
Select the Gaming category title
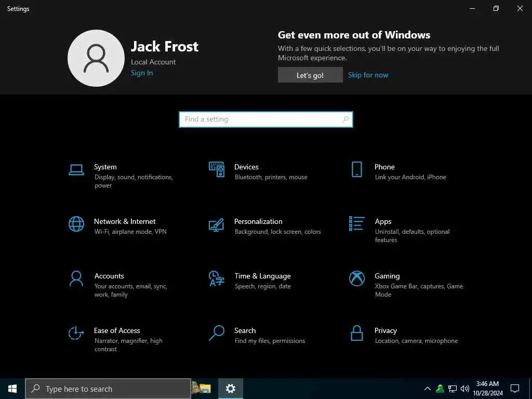click(387, 276)
